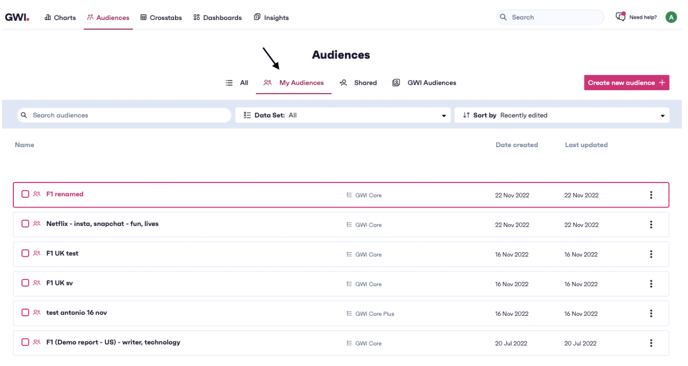The height and width of the screenshot is (366, 688).
Task: Select the My Audiences tab
Action: click(x=294, y=83)
